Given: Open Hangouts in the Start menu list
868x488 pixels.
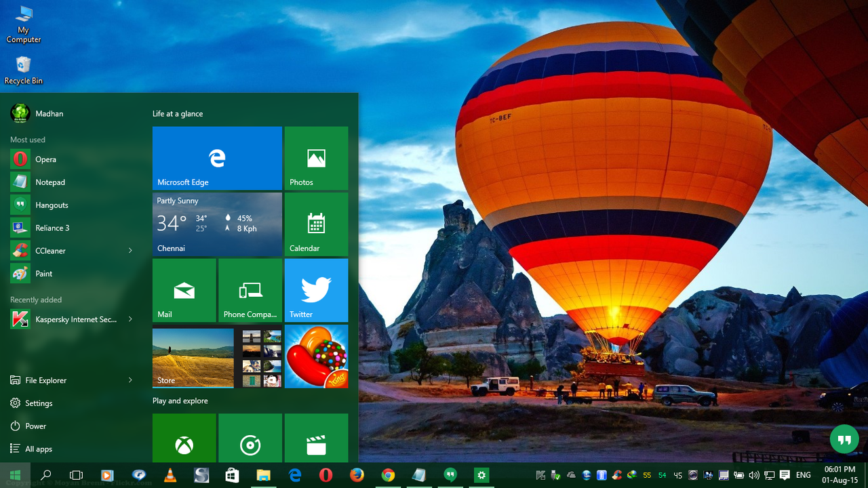Looking at the screenshot, I should [x=71, y=205].
